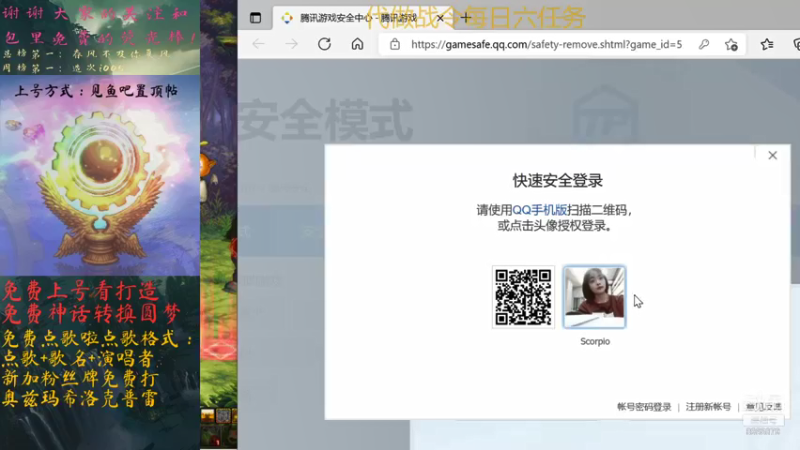Click the 上号方式 overlay text
The width and height of the screenshot is (800, 450).
96,91
